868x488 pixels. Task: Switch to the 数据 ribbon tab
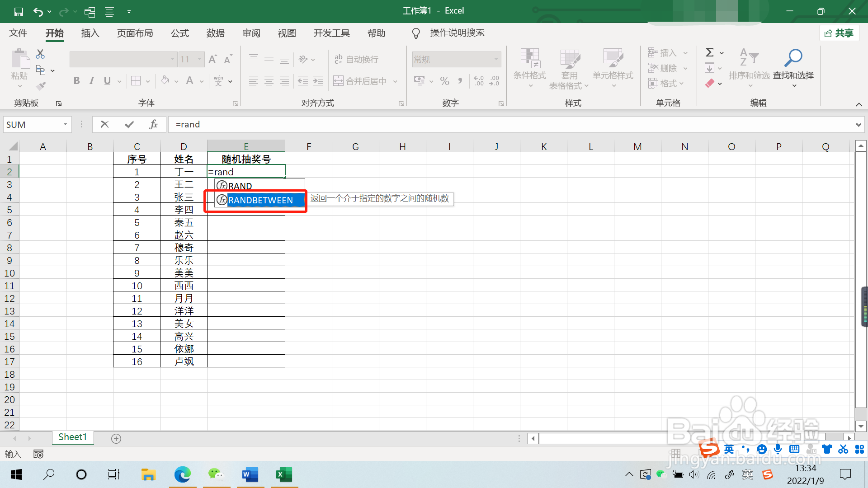tap(215, 33)
